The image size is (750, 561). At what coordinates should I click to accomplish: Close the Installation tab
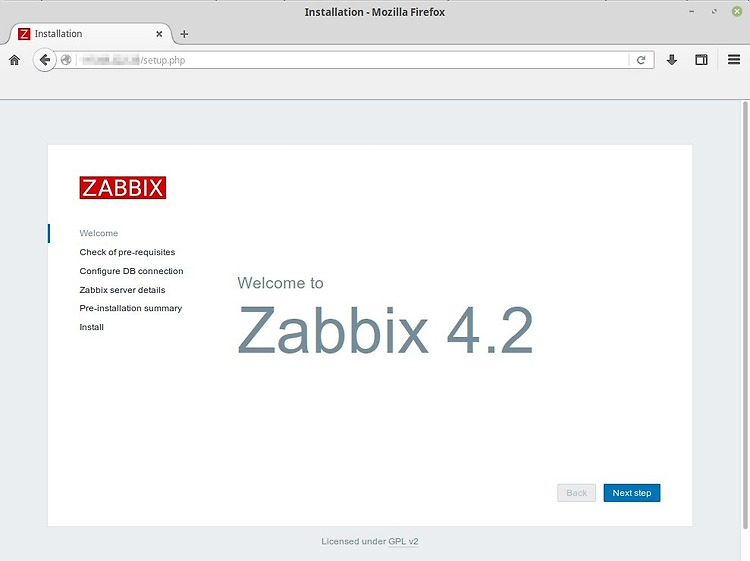159,34
